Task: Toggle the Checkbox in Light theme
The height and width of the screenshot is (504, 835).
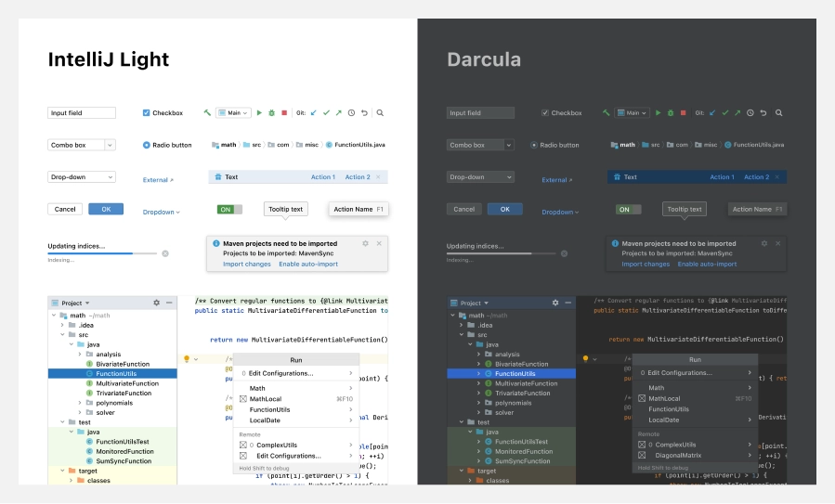Action: [146, 113]
